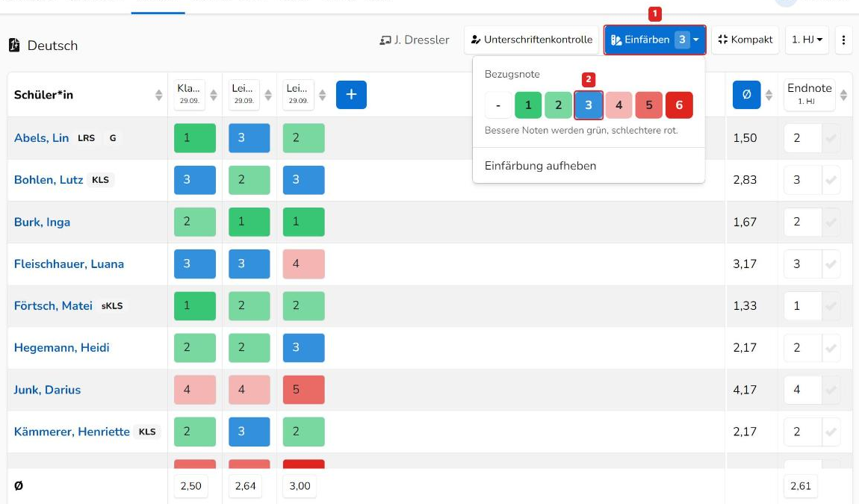This screenshot has height=504, width=859.
Task: Click Fleischhauer, Luana's pink grade 4
Action: pyautogui.click(x=303, y=264)
